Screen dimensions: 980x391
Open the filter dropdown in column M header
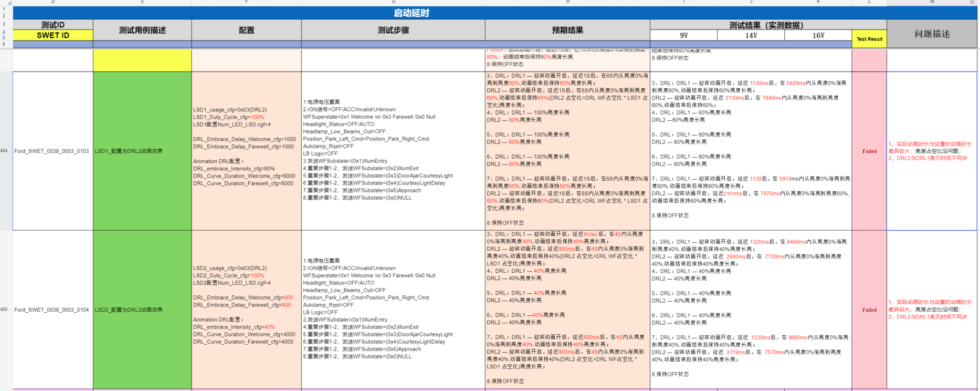(972, 3)
